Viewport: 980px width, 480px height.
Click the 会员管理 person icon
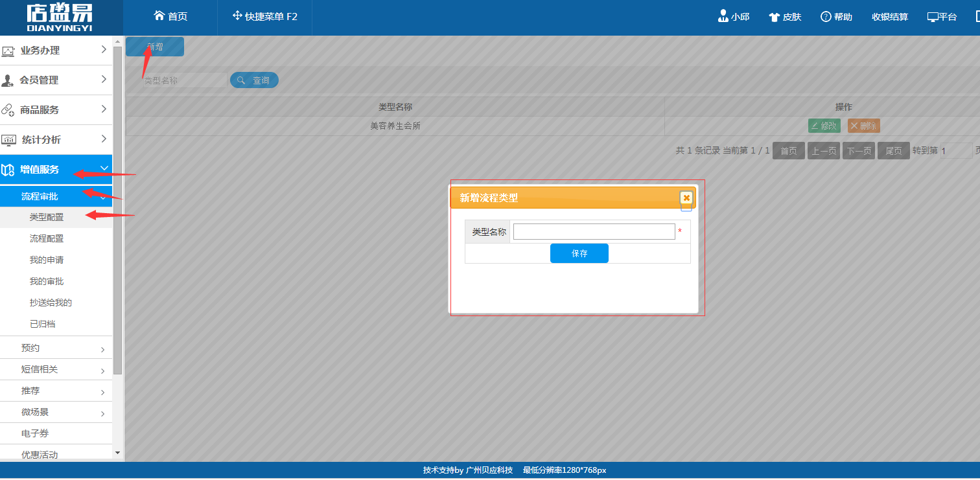pos(8,80)
